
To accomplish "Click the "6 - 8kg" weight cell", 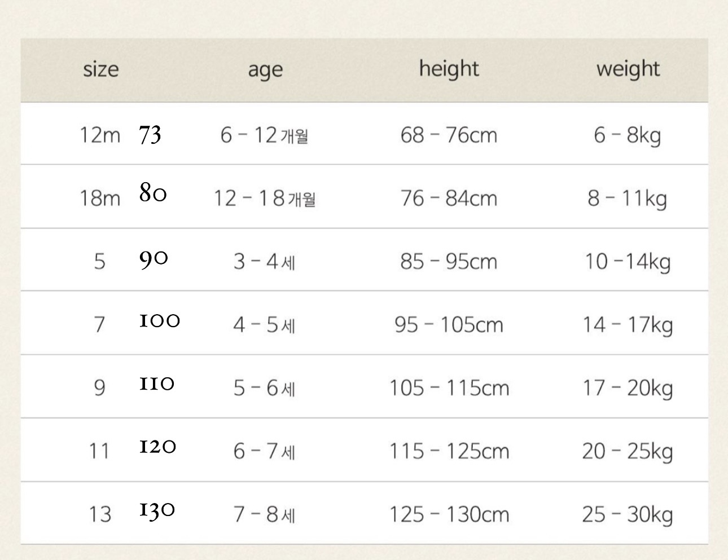I will (x=627, y=135).
